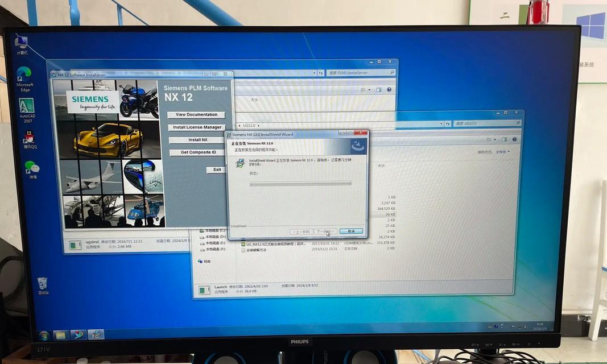607x364 pixels.
Task: Open help in PLMLicenseServer window
Action: pos(389,90)
